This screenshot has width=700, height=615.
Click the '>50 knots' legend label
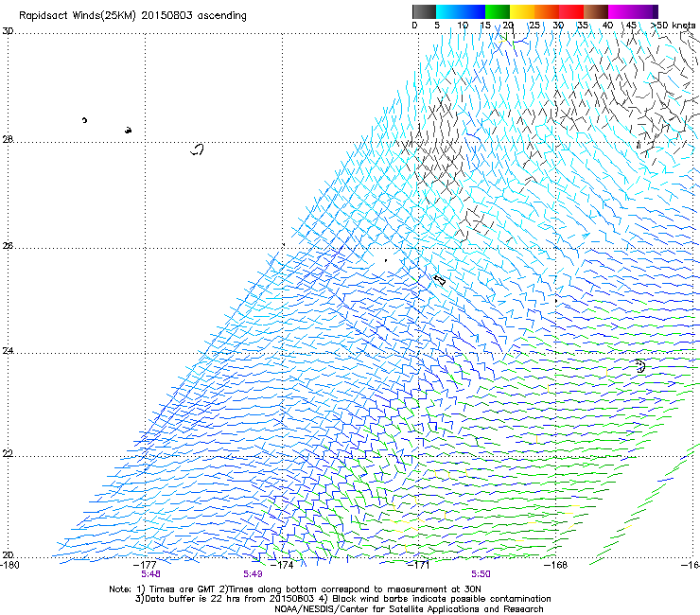point(674,26)
